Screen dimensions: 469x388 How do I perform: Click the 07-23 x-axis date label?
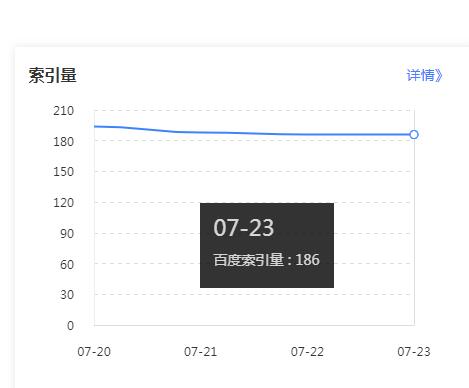[414, 352]
